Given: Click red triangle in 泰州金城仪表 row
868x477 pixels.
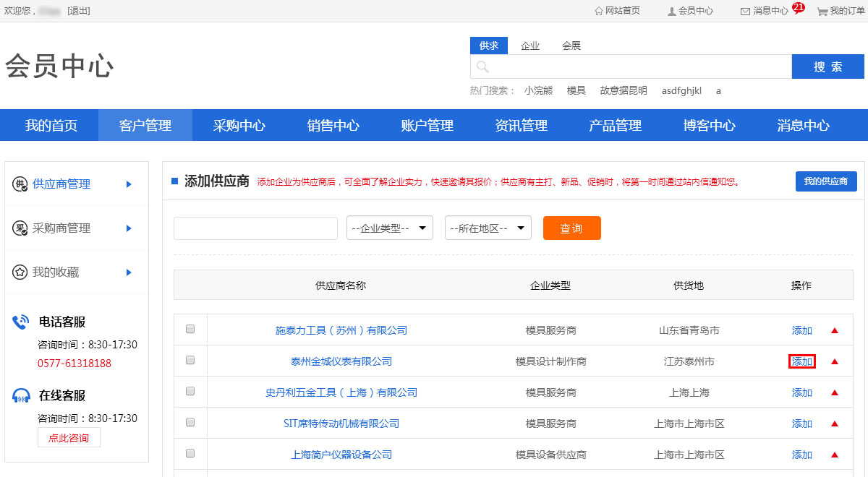Looking at the screenshot, I should [x=835, y=361].
